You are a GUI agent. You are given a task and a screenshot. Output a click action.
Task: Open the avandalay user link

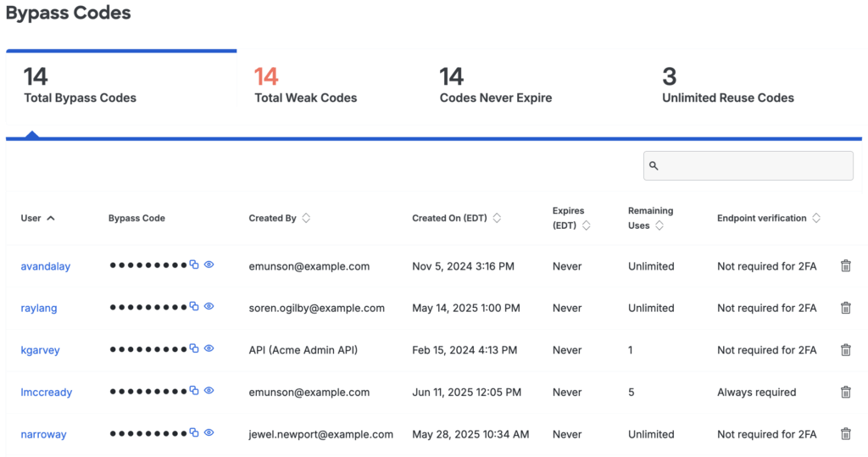(x=46, y=266)
